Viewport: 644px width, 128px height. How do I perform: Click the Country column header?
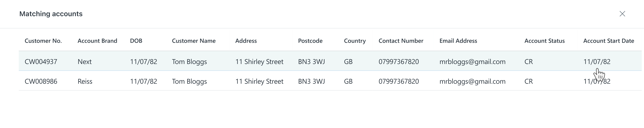pos(355,41)
